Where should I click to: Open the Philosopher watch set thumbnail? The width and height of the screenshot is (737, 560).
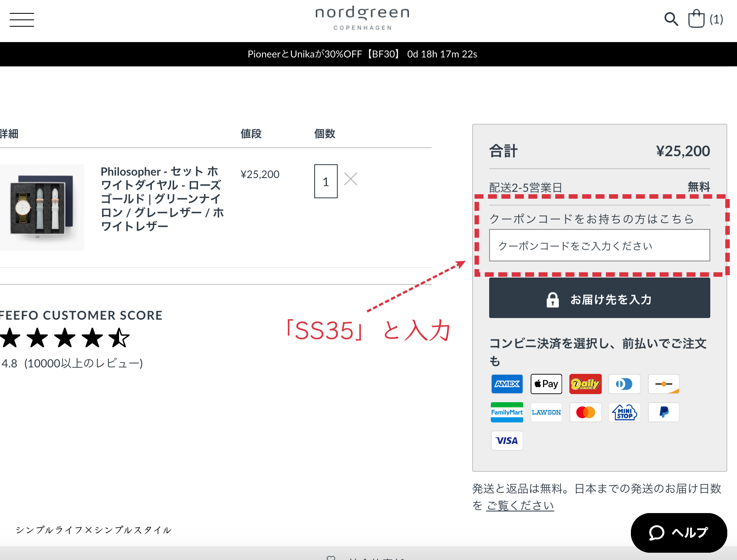coord(42,207)
